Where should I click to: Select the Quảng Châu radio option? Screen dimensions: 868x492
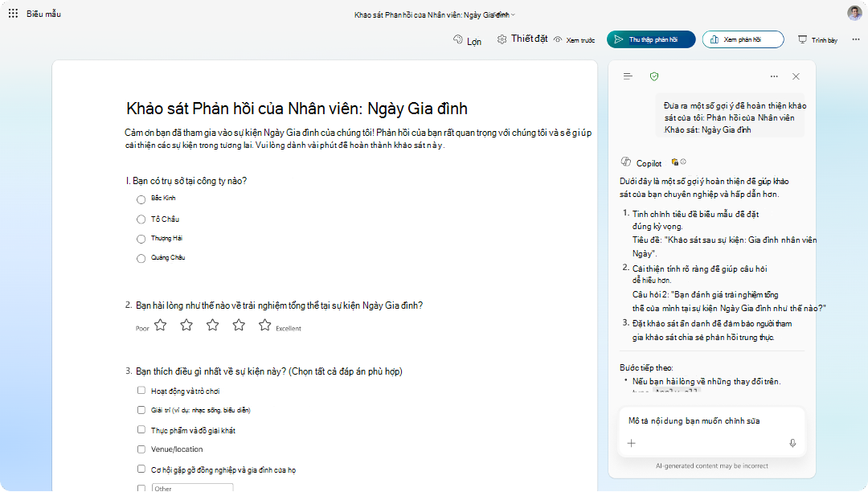[x=141, y=258]
